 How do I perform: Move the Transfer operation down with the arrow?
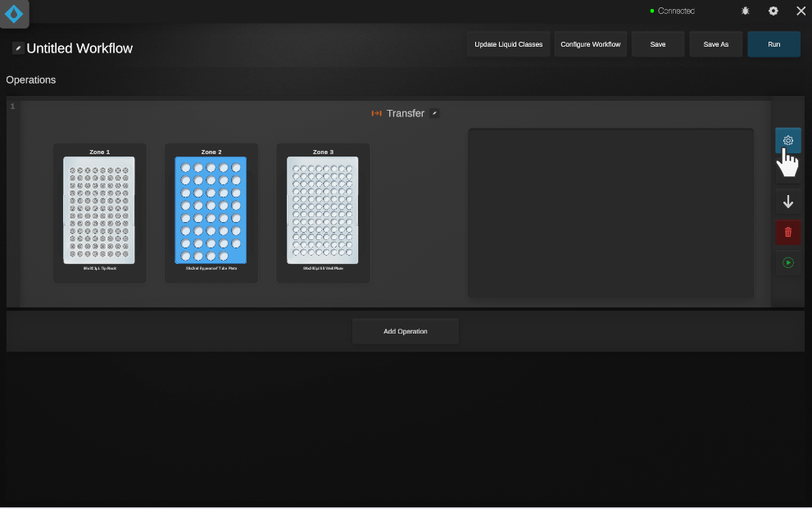pos(787,202)
